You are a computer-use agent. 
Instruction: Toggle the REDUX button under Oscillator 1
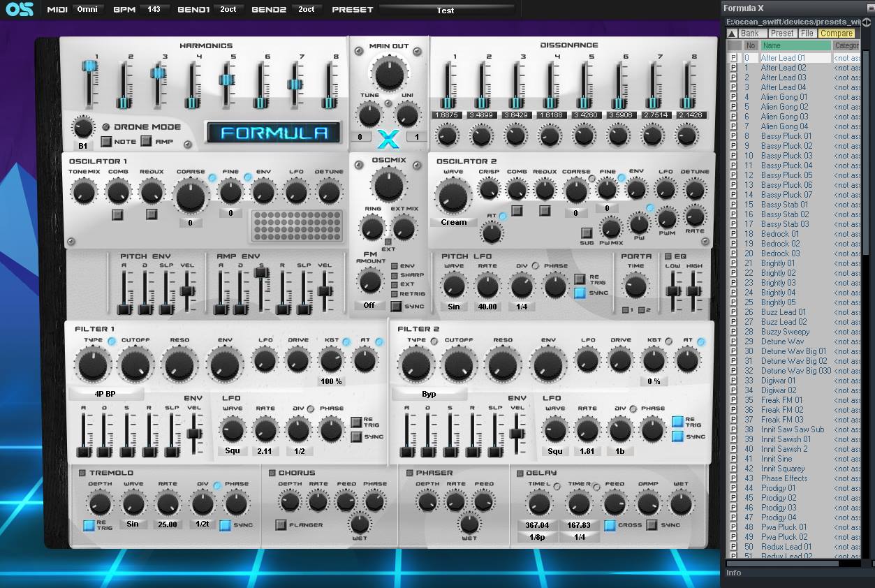tap(152, 215)
